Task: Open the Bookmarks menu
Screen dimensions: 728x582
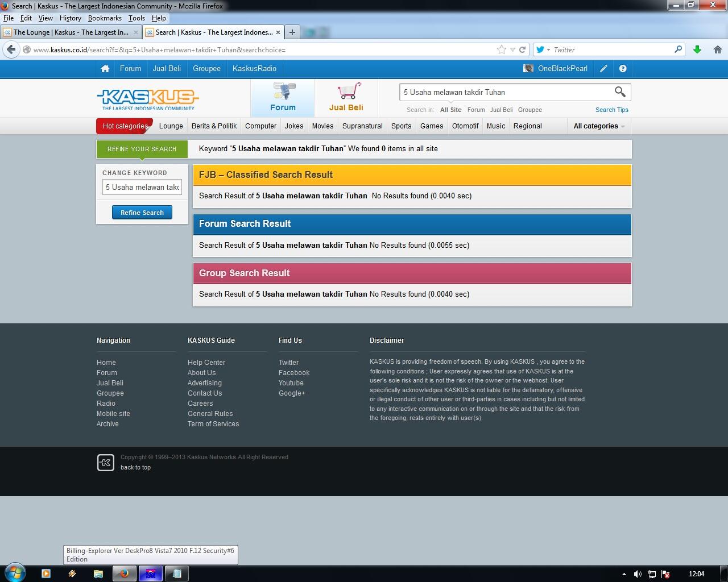Action: [x=105, y=18]
